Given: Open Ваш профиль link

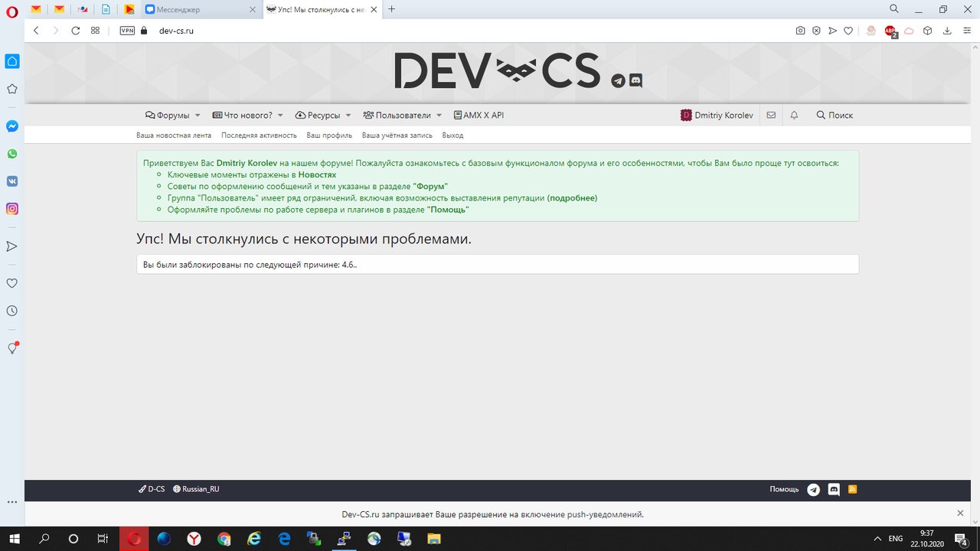Looking at the screenshot, I should coord(329,135).
